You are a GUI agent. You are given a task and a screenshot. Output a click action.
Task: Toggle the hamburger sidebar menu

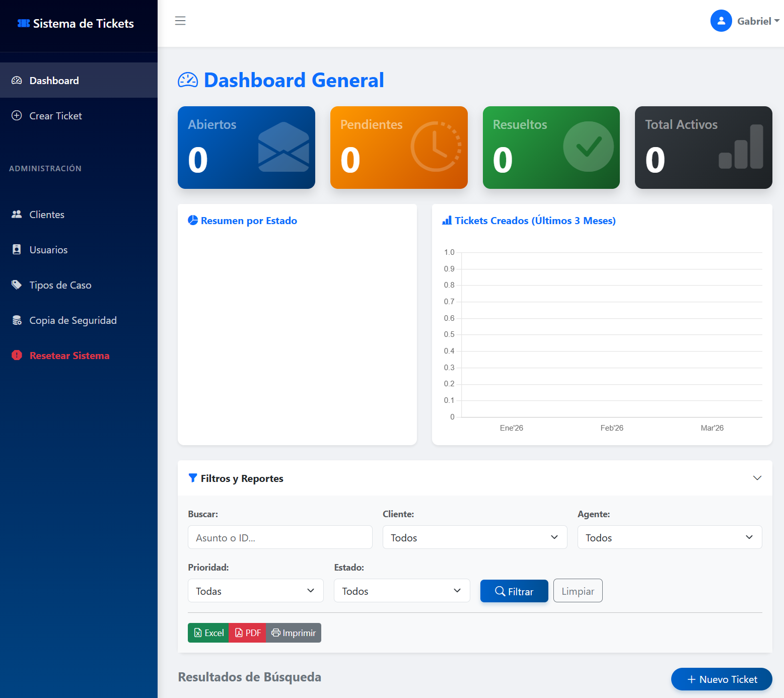point(180,21)
